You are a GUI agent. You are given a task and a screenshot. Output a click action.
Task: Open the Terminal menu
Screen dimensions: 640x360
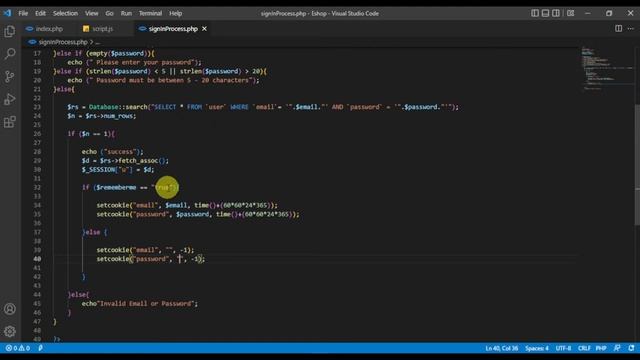click(150, 13)
